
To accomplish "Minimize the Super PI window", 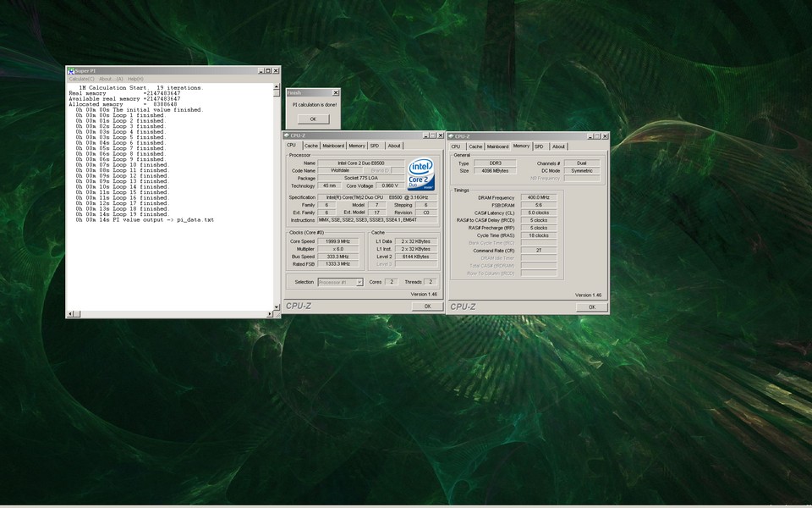I will (261, 70).
